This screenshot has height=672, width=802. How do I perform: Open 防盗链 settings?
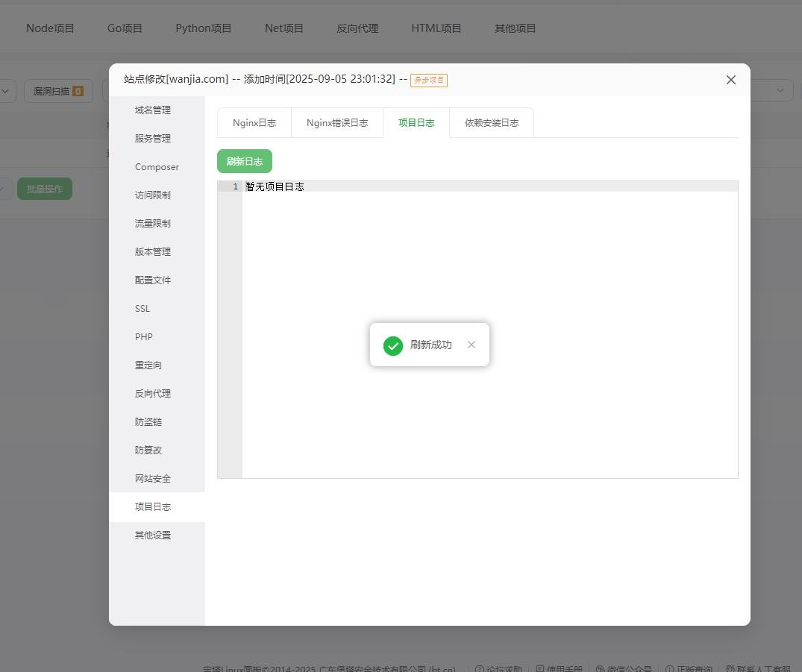coord(148,422)
